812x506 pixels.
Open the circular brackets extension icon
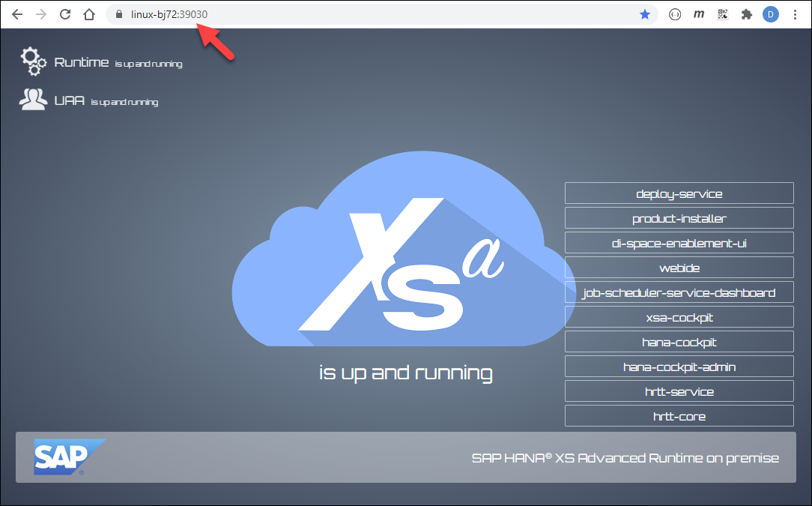tap(675, 14)
